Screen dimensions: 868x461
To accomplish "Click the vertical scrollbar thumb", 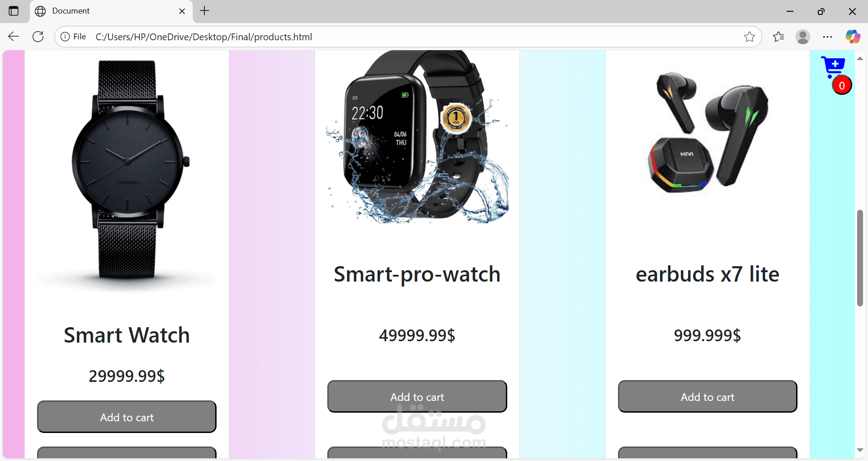I will click(x=860, y=258).
